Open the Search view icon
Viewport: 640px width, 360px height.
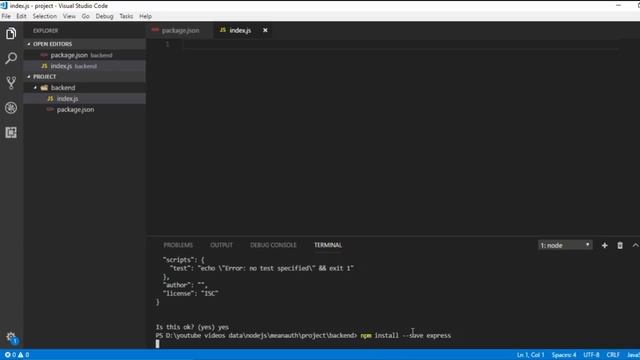[11, 58]
